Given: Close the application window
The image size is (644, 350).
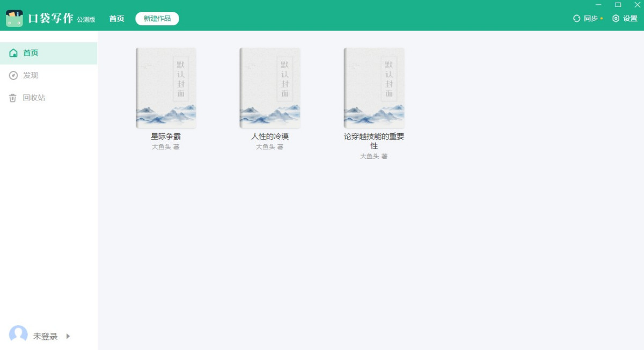Looking at the screenshot, I should click(637, 5).
